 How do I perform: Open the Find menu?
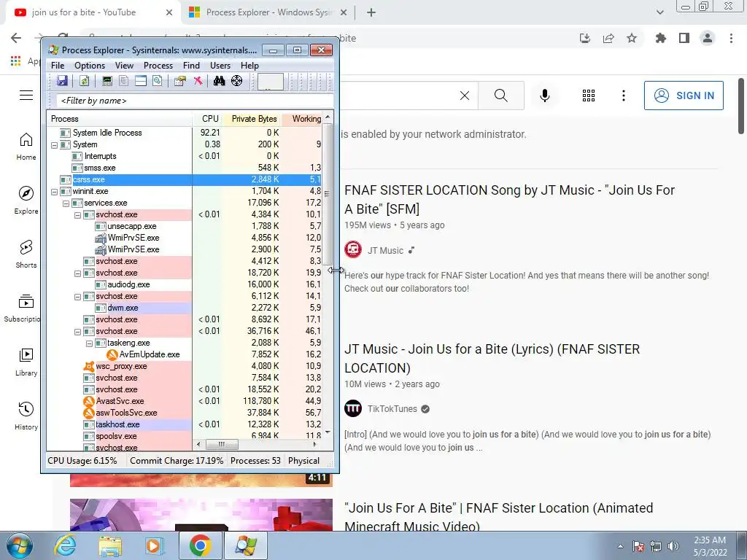pyautogui.click(x=192, y=65)
